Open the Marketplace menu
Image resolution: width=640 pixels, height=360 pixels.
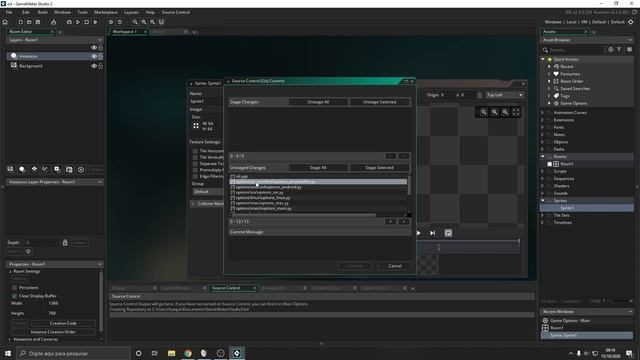point(106,12)
